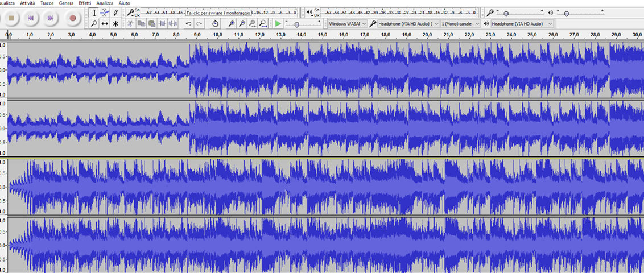
Task: Open the Windows WASAPI host dropdown
Action: (347, 24)
